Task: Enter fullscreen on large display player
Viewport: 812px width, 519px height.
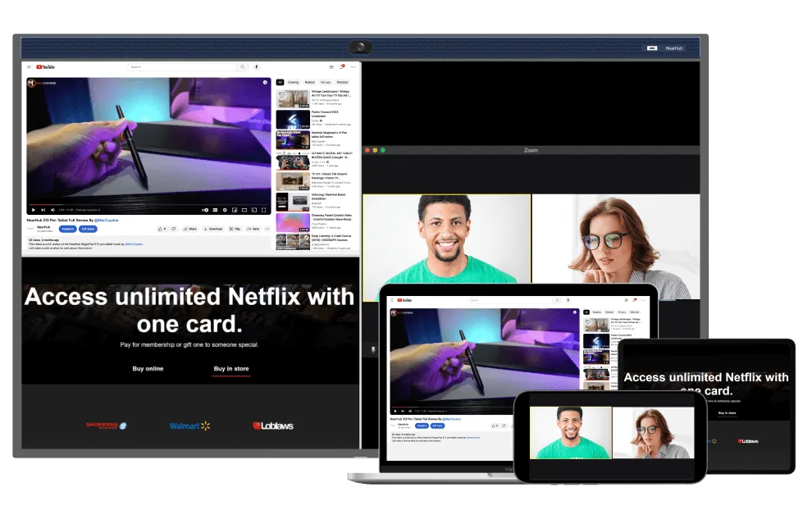Action: point(263,210)
